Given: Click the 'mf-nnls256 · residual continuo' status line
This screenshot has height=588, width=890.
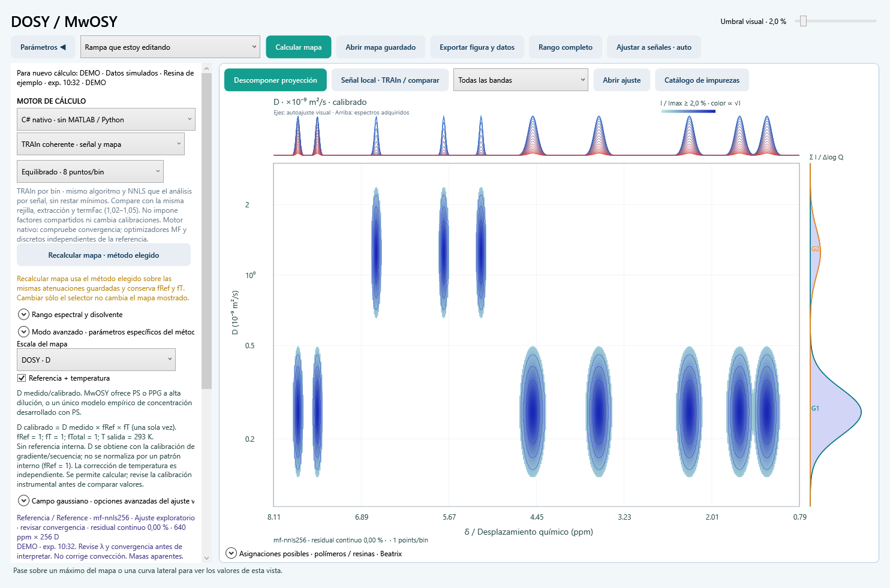Looking at the screenshot, I should click(351, 540).
